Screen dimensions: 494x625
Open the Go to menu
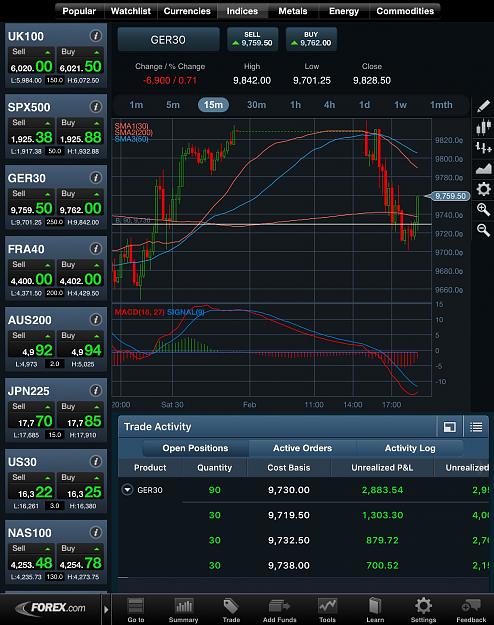click(x=136, y=610)
